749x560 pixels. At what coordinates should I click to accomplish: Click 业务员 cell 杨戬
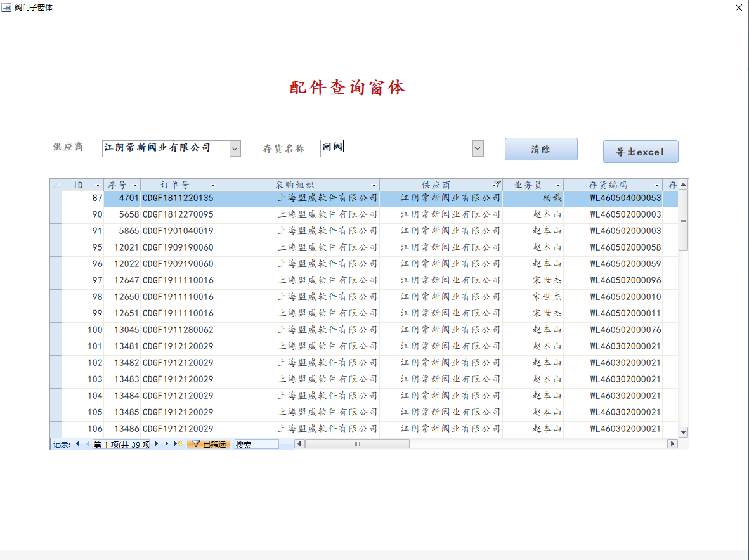coord(533,199)
